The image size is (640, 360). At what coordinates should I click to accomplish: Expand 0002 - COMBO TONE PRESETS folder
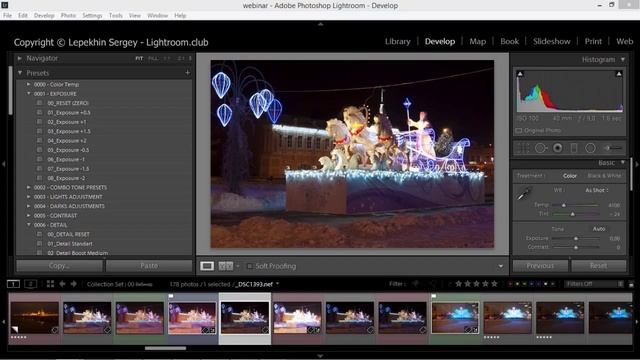(29, 187)
